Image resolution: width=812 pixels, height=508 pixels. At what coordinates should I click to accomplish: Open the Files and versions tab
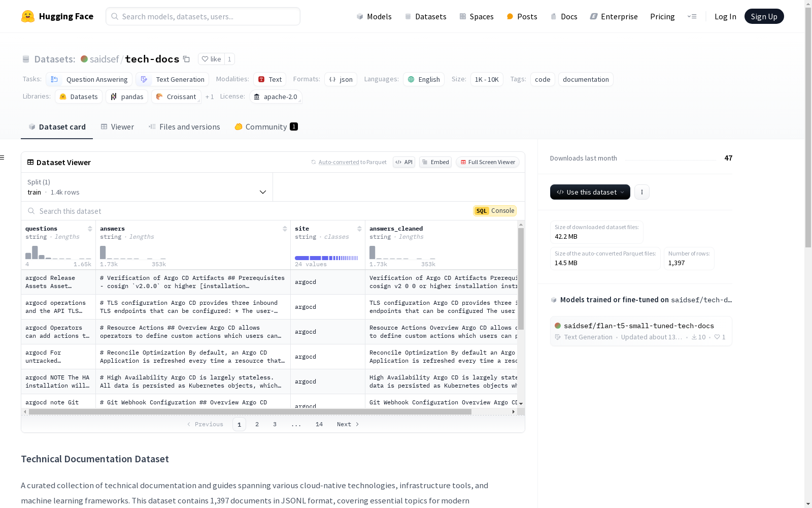pos(184,127)
